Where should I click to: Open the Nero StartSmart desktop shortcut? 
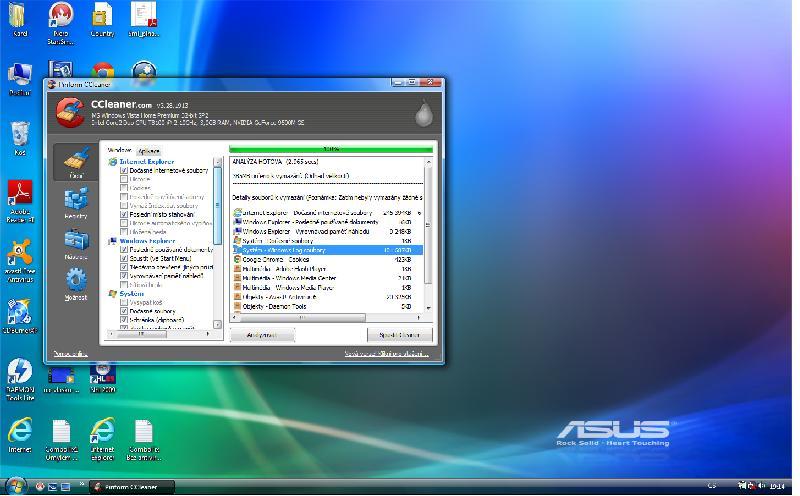click(x=61, y=23)
